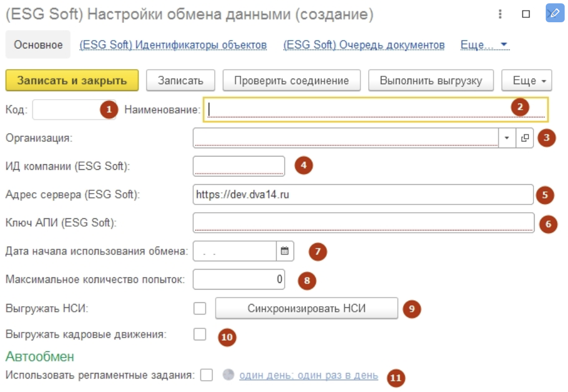Click the Организация input field
This screenshot has width=568, height=392.
[x=346, y=138]
